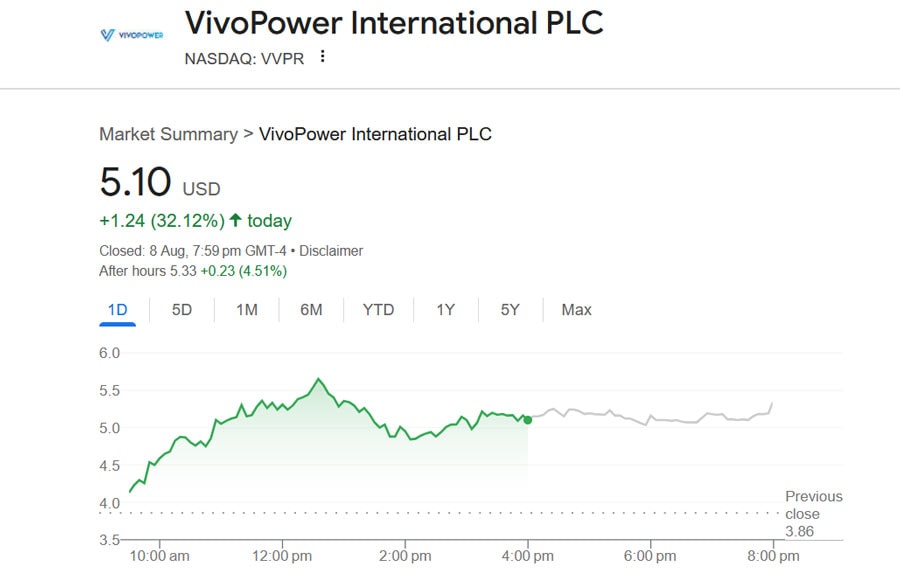The width and height of the screenshot is (900, 577).
Task: Select the Max time range
Action: [x=575, y=310]
